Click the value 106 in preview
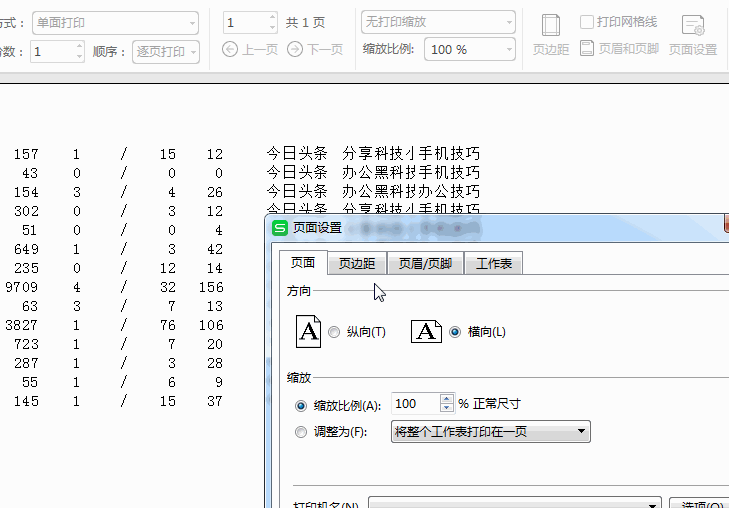The width and height of the screenshot is (729, 508). point(211,325)
